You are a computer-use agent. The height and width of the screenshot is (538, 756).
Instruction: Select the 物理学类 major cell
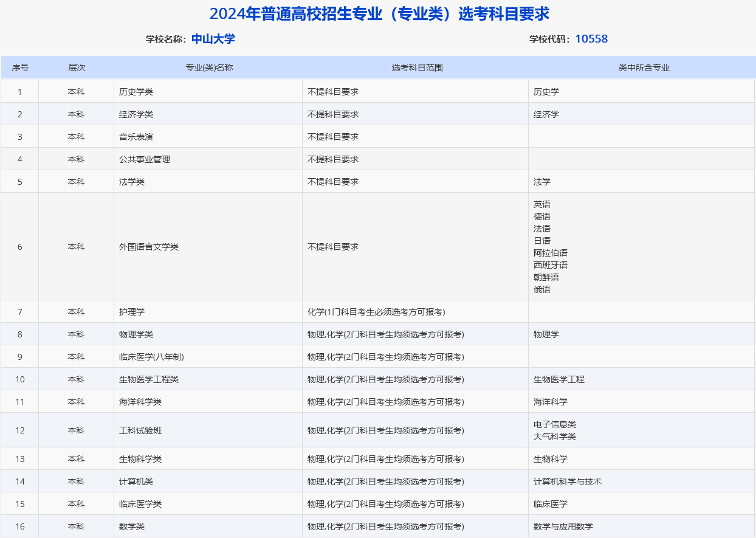coord(208,334)
